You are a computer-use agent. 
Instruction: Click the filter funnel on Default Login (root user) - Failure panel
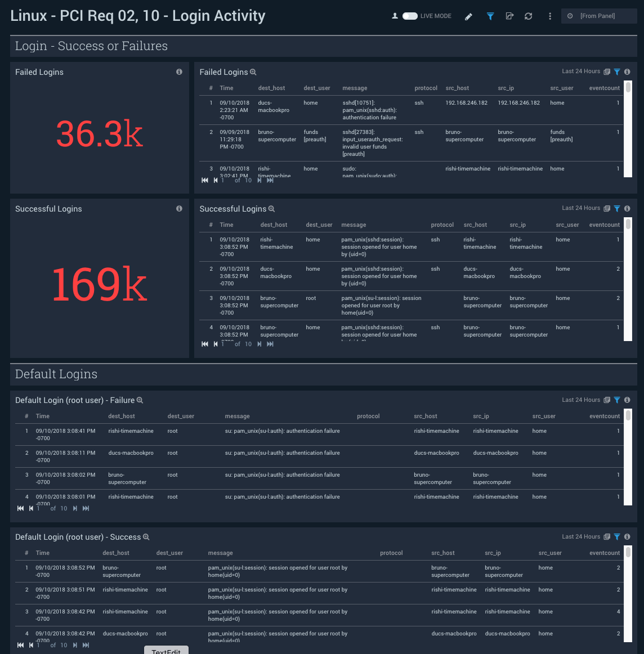616,400
